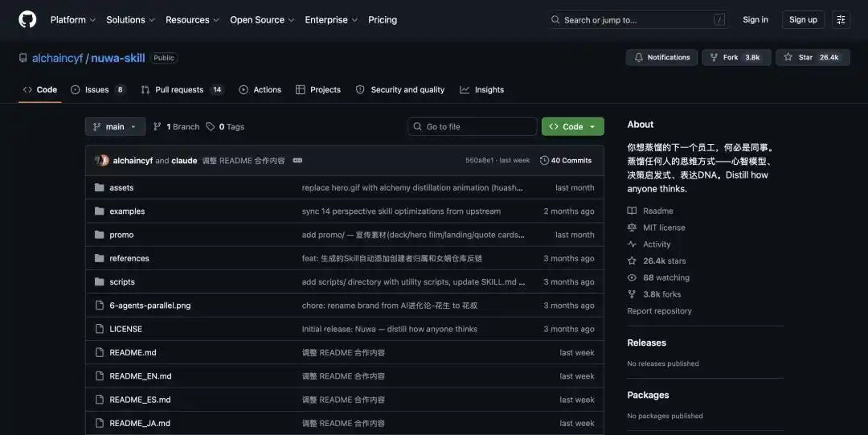The image size is (868, 435).
Task: Click the Go to file search field
Action: click(473, 126)
